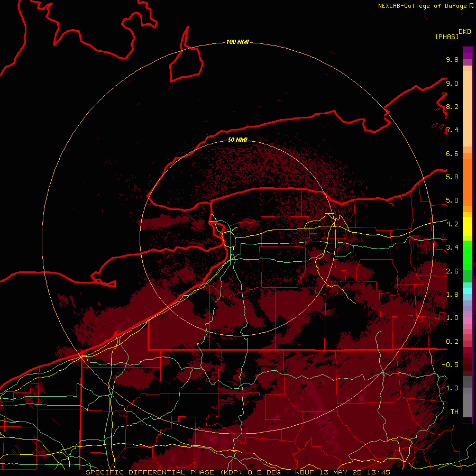Viewport: 476px width, 476px height.
Task: Click the 9.8 value on the color scale
Action: [x=452, y=59]
